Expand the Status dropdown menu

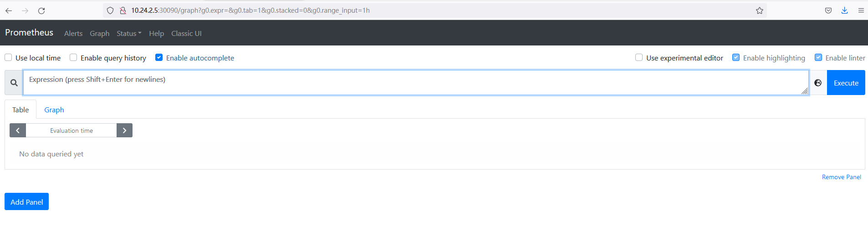pos(129,33)
